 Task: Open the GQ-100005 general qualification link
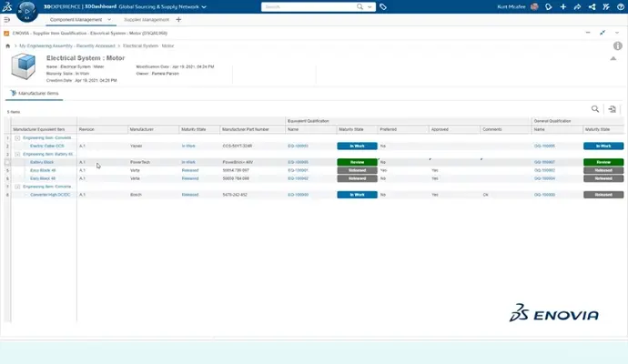544,147
